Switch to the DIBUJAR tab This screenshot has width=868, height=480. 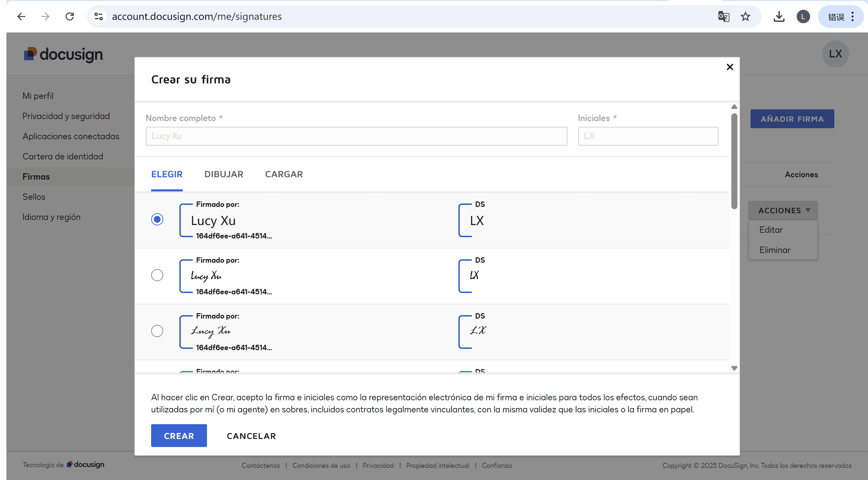pyautogui.click(x=224, y=174)
